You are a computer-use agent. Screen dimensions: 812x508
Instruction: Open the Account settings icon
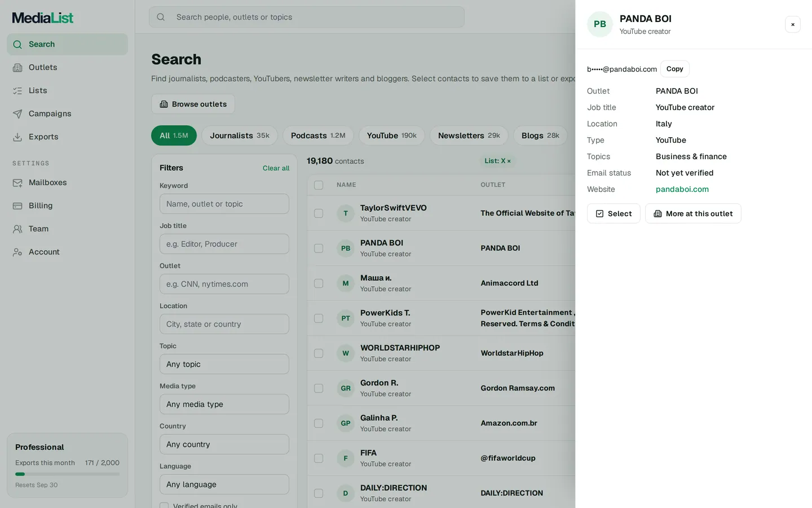coord(17,252)
